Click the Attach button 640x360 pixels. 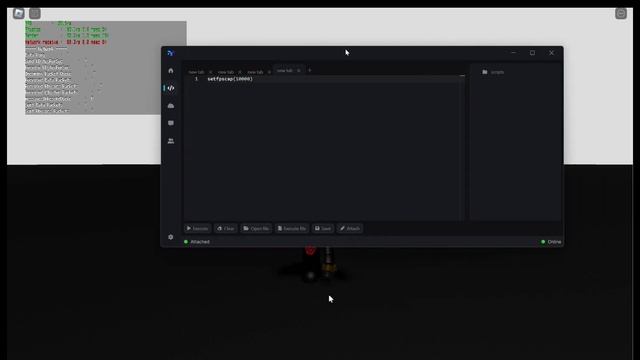coord(350,229)
